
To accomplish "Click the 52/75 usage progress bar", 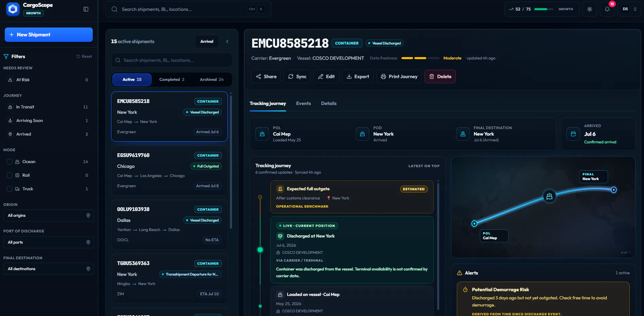I will tap(544, 9).
